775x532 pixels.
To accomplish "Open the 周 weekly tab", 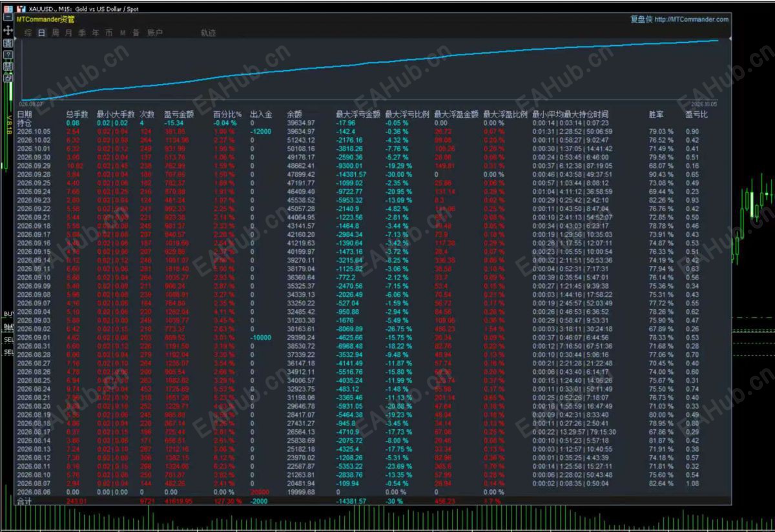I will point(56,33).
